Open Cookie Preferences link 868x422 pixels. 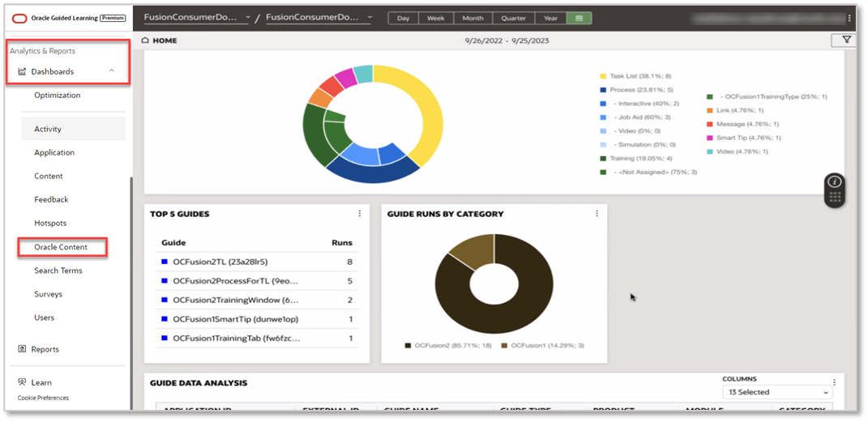pos(43,398)
